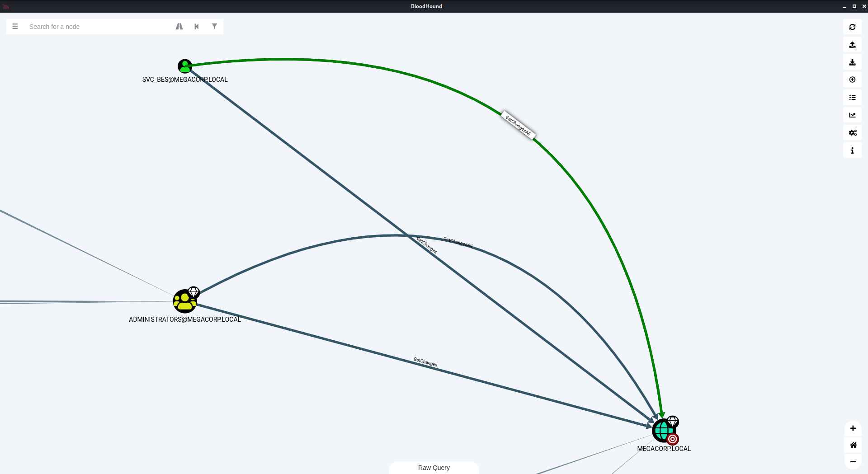Open the change layout list icon
This screenshot has width=868, height=474.
tap(852, 98)
